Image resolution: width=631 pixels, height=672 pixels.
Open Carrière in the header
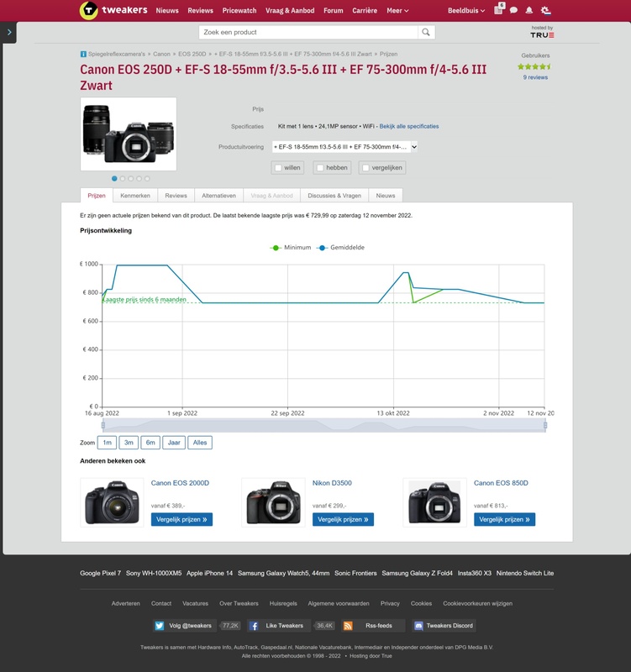point(365,10)
